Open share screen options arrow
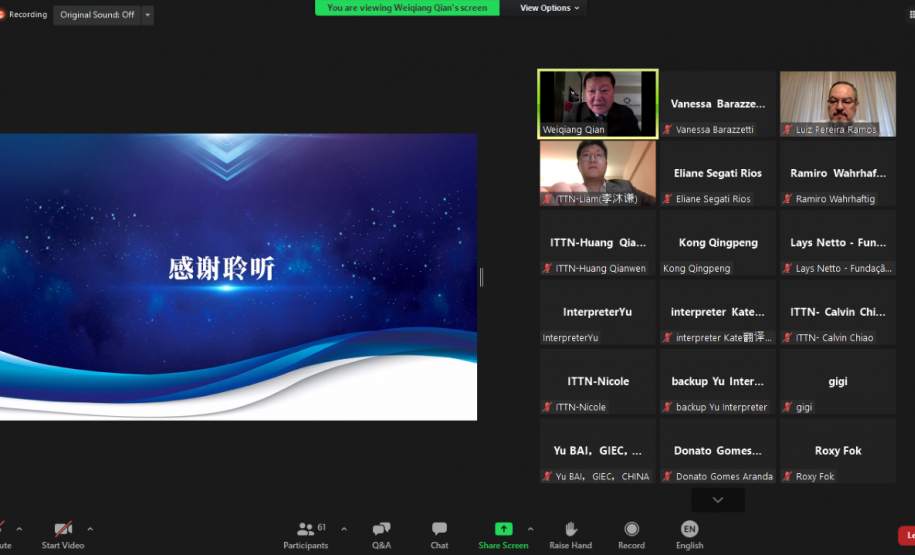The height and width of the screenshot is (555, 915). 530,528
